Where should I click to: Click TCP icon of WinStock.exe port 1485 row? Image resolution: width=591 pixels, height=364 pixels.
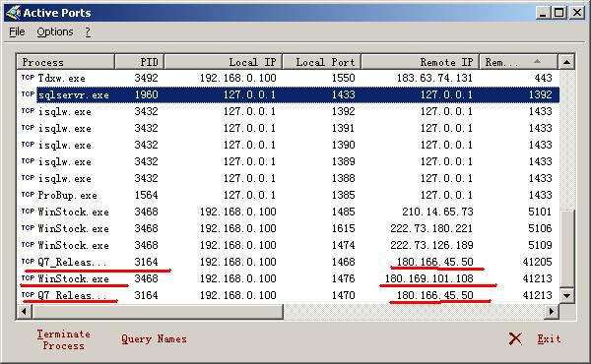coord(28,211)
